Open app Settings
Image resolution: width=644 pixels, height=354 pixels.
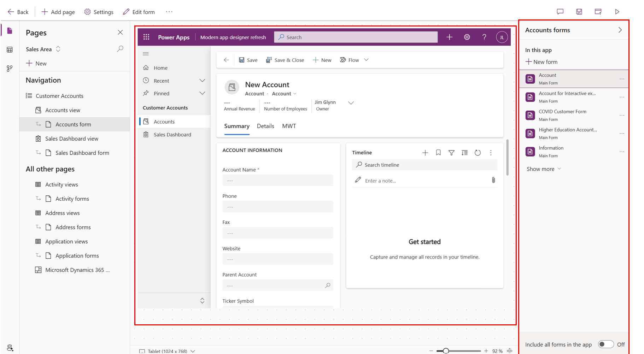99,12
